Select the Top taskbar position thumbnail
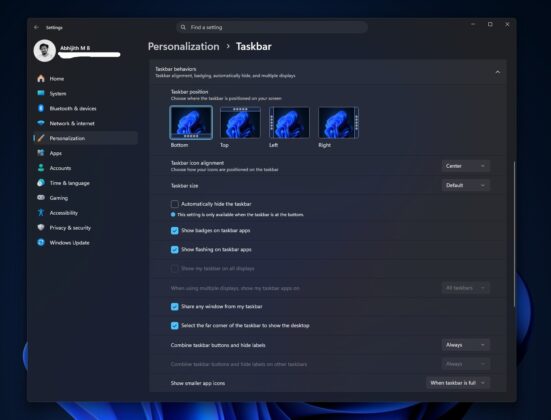The height and width of the screenshot is (420, 551). coord(240,123)
